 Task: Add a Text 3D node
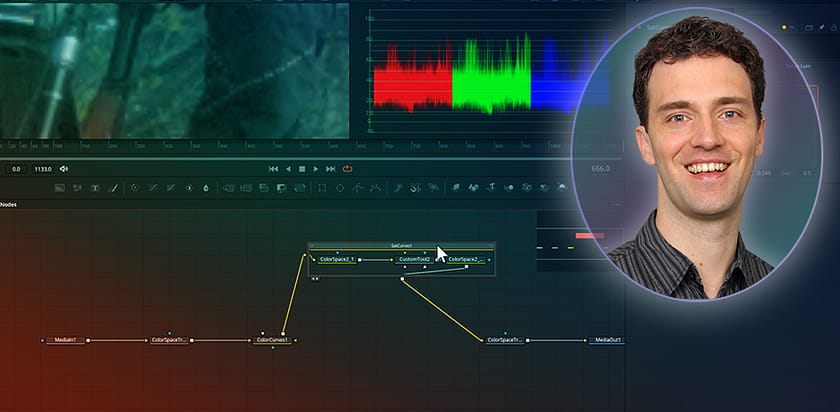click(x=491, y=188)
